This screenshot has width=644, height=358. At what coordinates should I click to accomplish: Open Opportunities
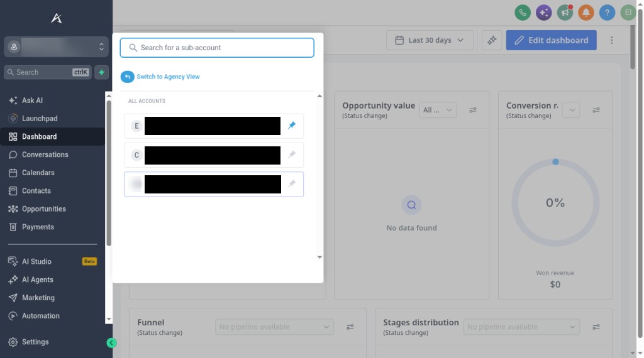coord(52,209)
